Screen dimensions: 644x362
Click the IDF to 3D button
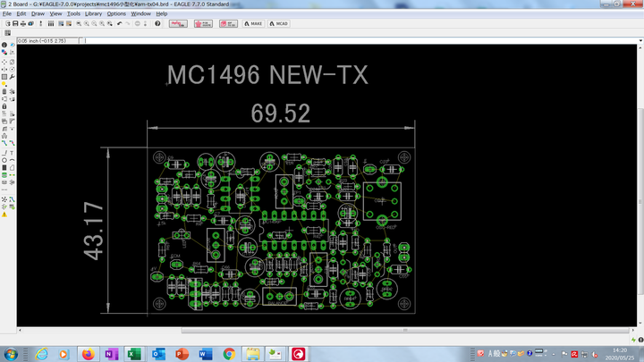[x=228, y=23]
